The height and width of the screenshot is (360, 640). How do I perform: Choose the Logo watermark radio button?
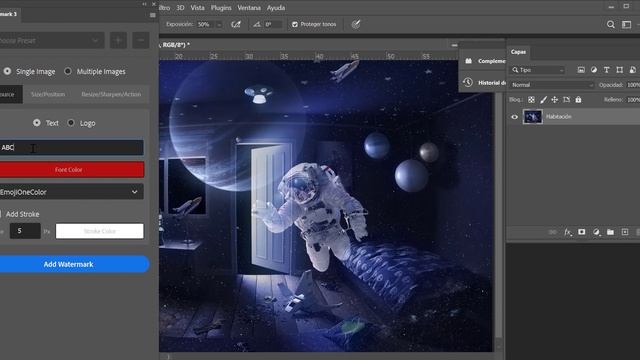[71, 122]
